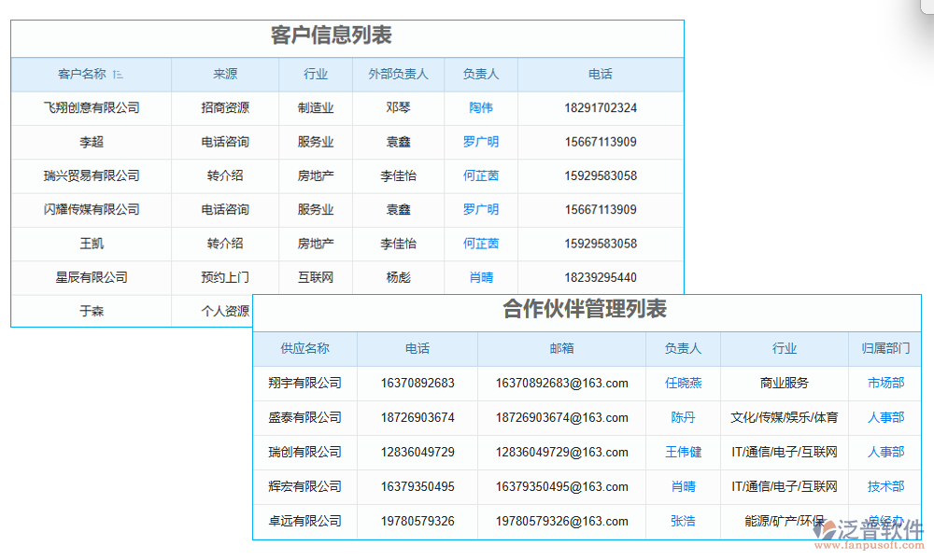Open 张浩 link in 卓远有限公司 row
The height and width of the screenshot is (560, 934).
683,521
